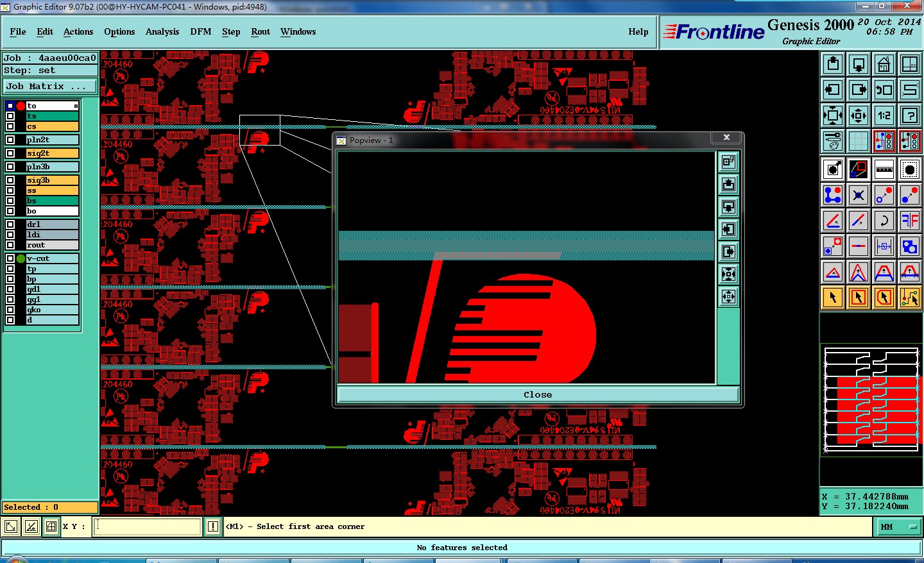Open the Analysis menu

(x=162, y=31)
